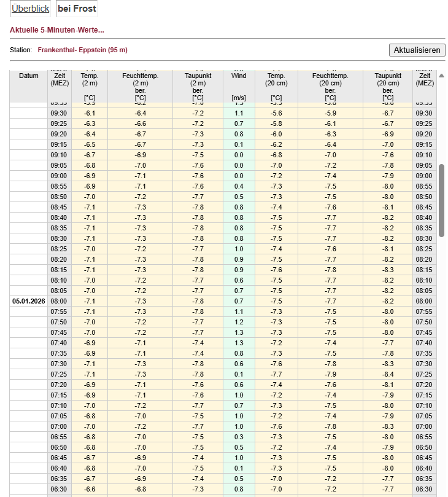Click the Wind column header
The width and height of the screenshot is (448, 497).
tap(239, 76)
